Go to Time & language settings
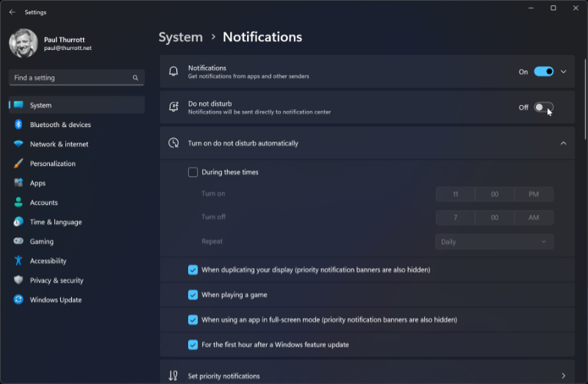The width and height of the screenshot is (588, 384). coord(55,222)
